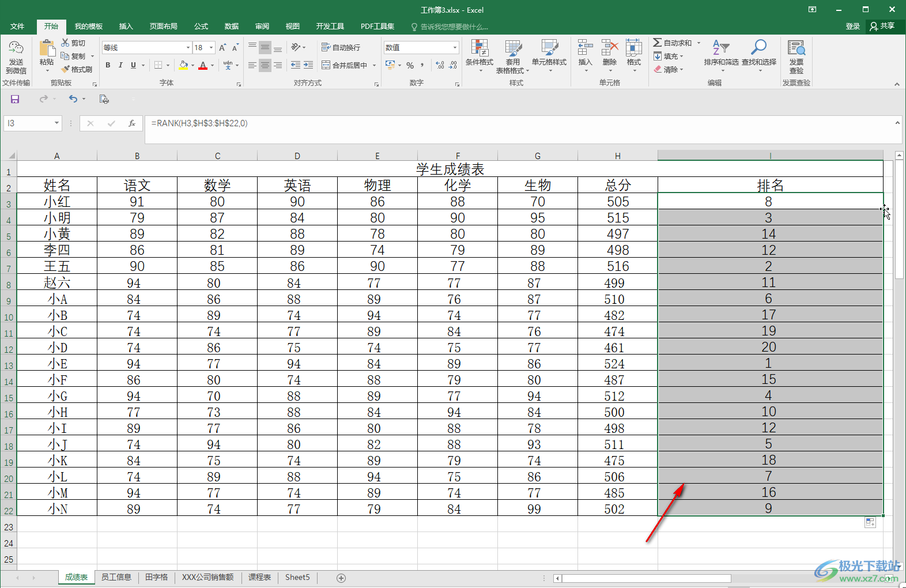The width and height of the screenshot is (906, 588).
Task: Switch to the 公式 ribbon tab
Action: point(201,27)
